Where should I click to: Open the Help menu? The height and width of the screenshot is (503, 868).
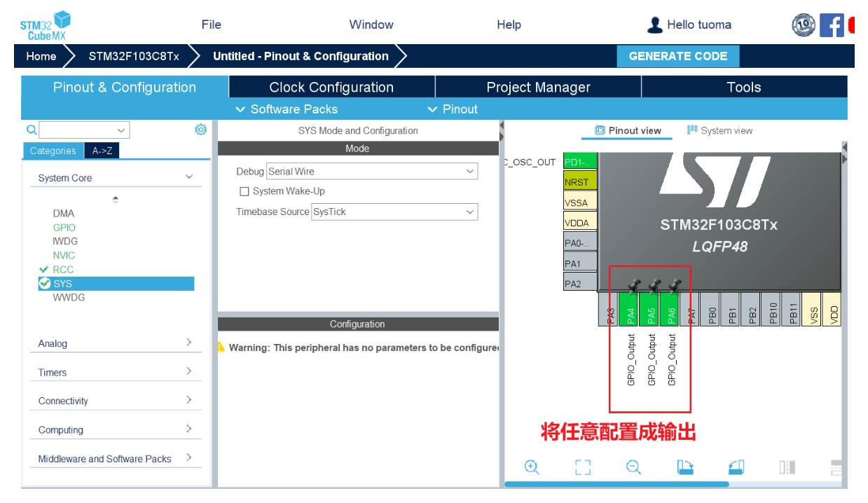(509, 25)
